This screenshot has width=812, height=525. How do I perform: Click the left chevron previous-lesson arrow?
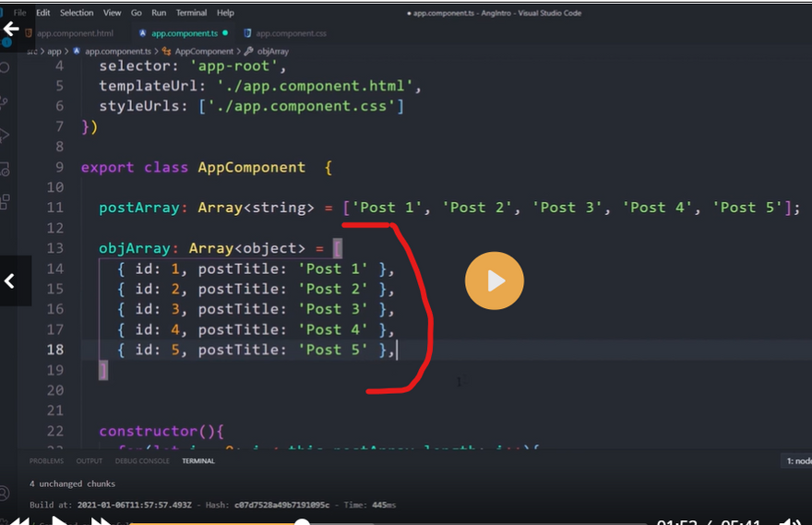10,281
